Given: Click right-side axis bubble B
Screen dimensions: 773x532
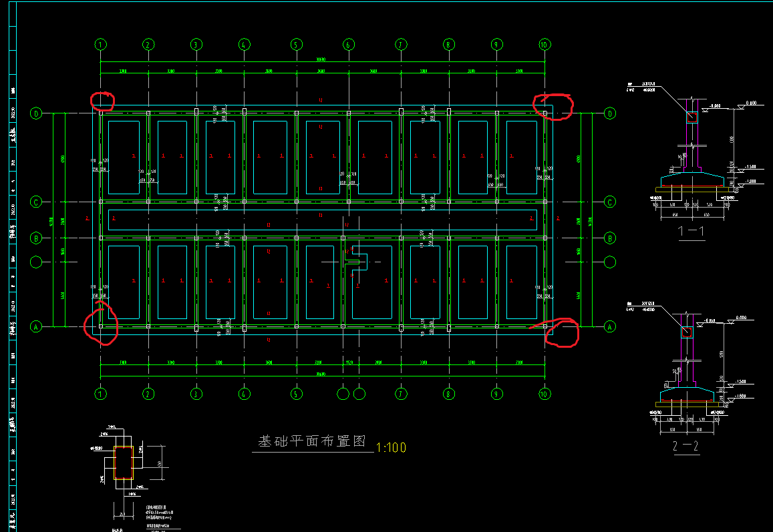Looking at the screenshot, I should 610,238.
